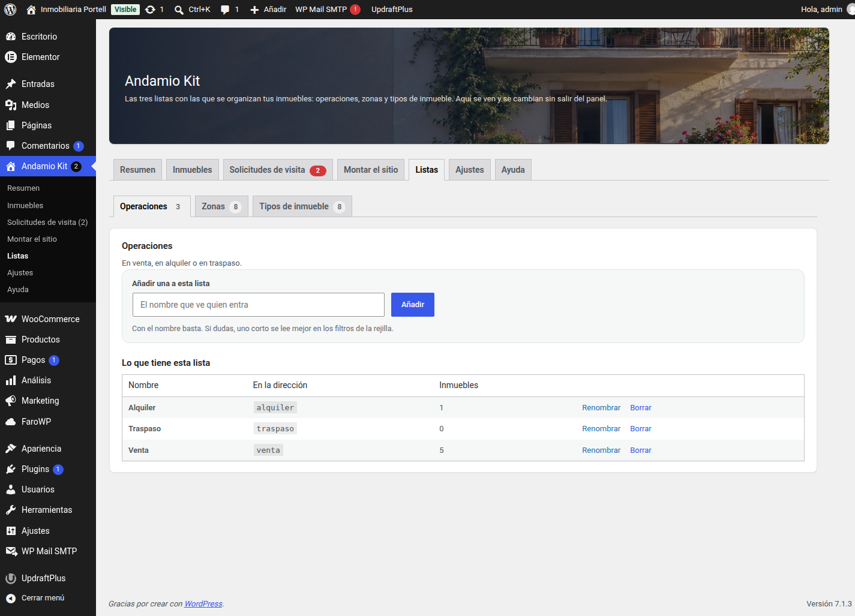Screen dimensions: 855x616
Task: Open the Ayuda tab
Action: tap(513, 170)
